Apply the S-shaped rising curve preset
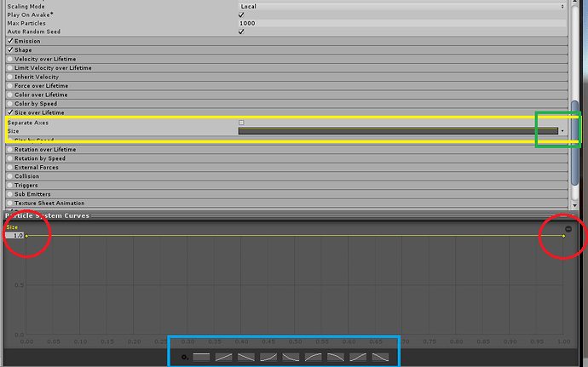 [x=358, y=358]
